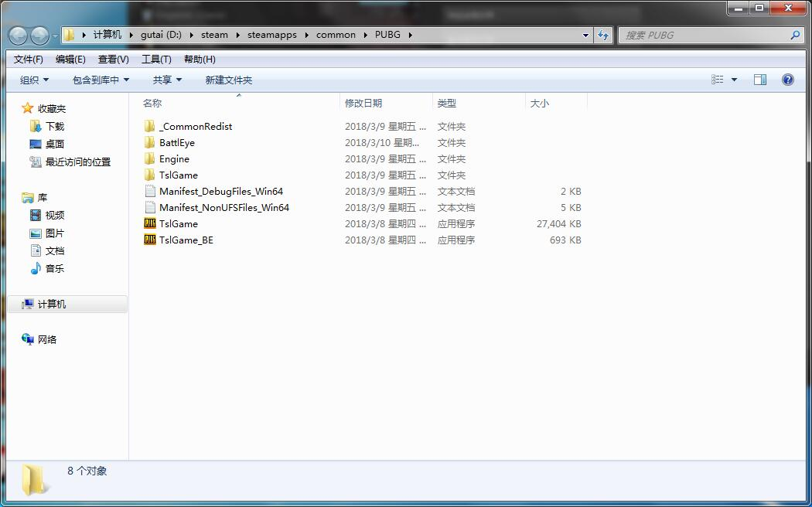Open recent pages dropdown next to Forward button
The width and height of the screenshot is (812, 507).
[x=55, y=36]
